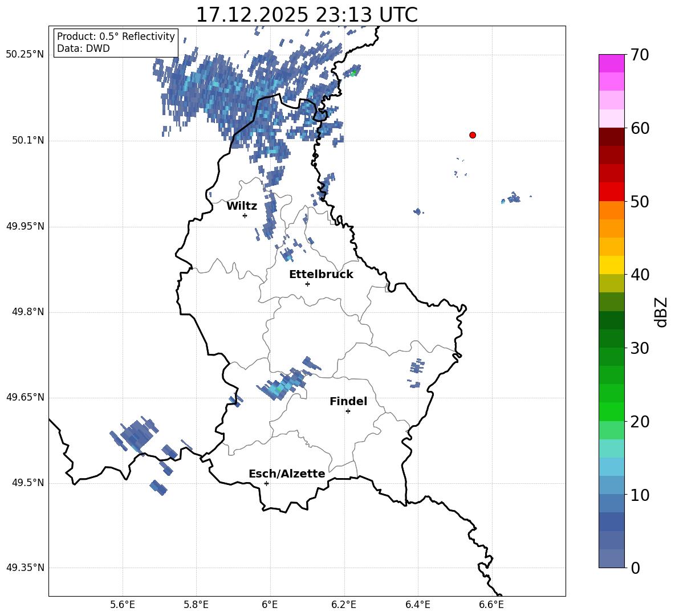Click the Wiltz city label
The height and width of the screenshot is (616, 675).
click(x=242, y=206)
